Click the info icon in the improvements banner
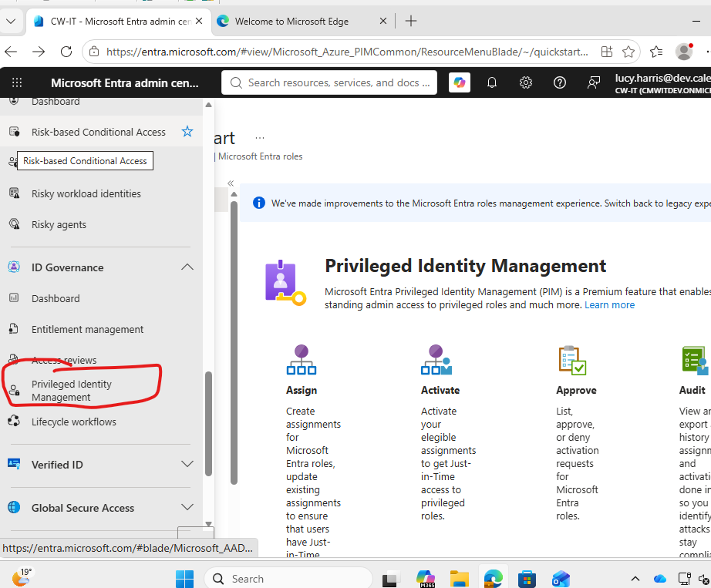 (258, 203)
